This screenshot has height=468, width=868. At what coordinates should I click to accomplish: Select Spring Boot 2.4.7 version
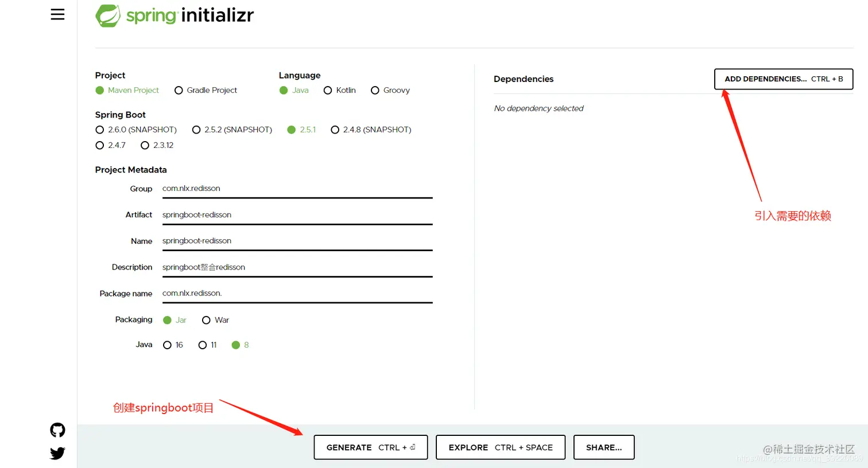coord(111,145)
